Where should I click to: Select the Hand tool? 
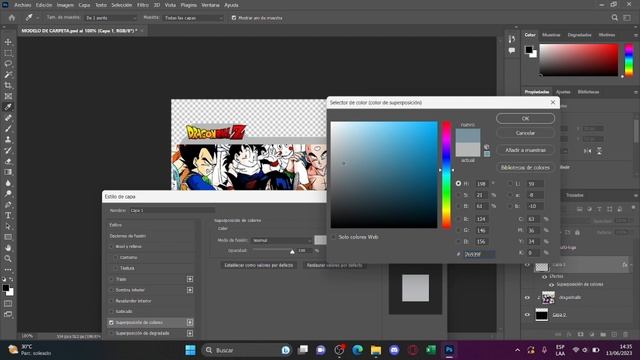tap(8, 248)
